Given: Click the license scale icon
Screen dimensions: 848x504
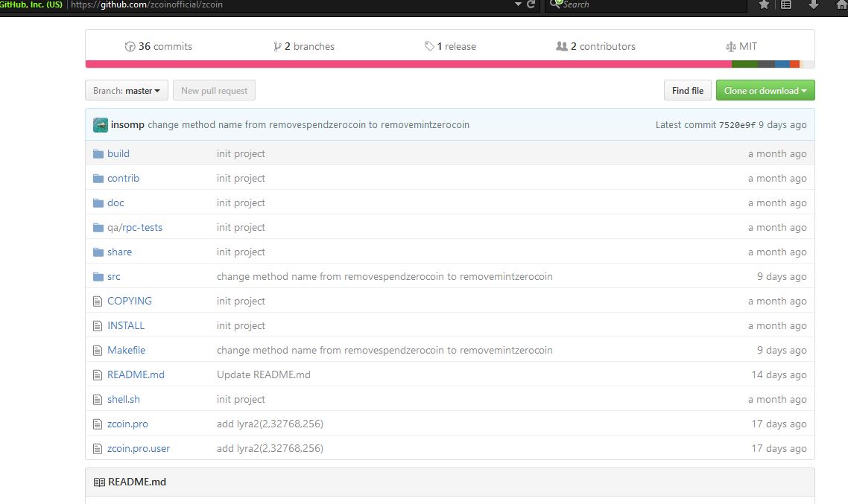Looking at the screenshot, I should point(731,47).
